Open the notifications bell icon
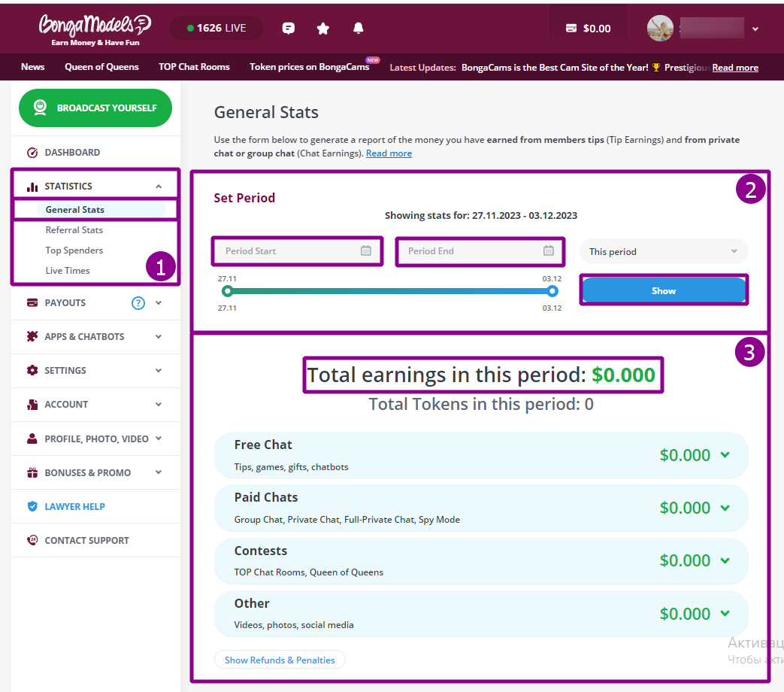Image resolution: width=784 pixels, height=692 pixels. pyautogui.click(x=359, y=29)
